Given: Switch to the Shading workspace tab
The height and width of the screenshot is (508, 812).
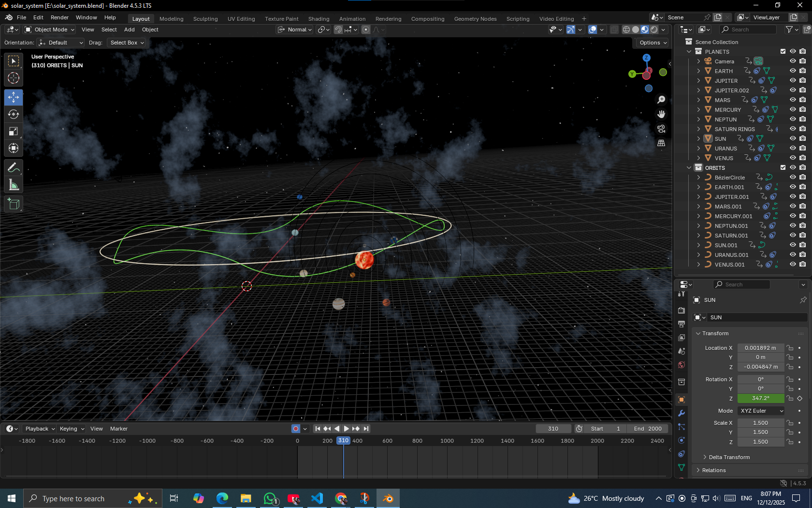Looking at the screenshot, I should pos(319,18).
